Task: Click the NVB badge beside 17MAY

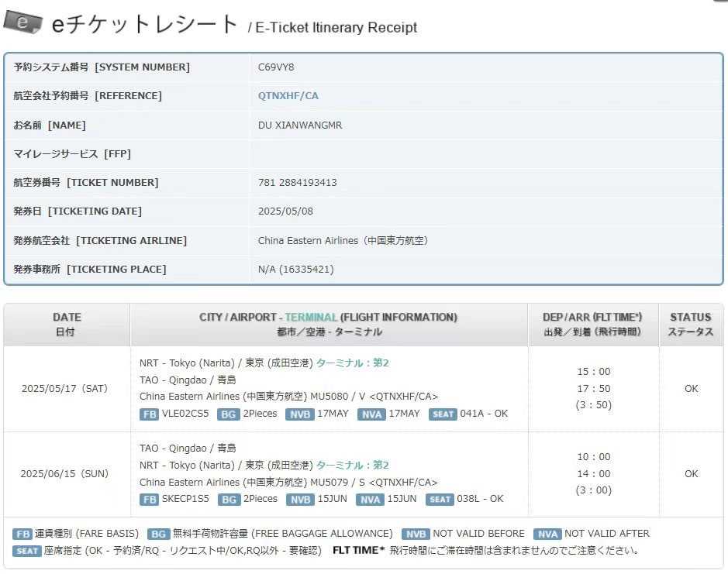Action: click(x=299, y=414)
